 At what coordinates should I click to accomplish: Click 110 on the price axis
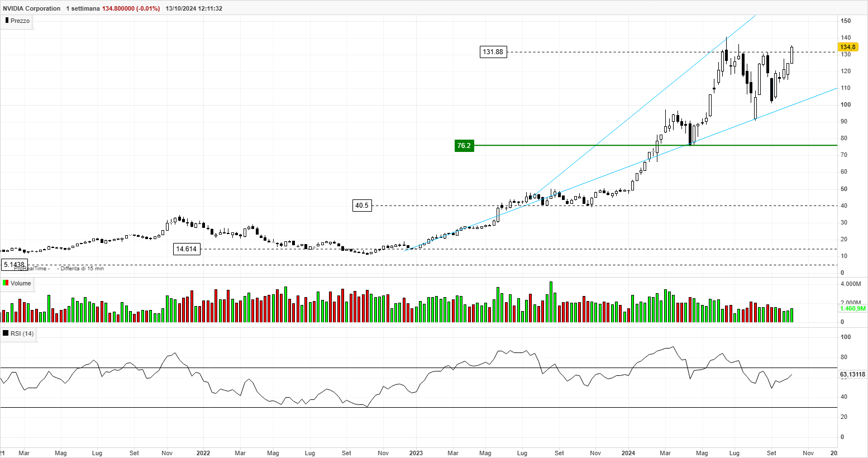(x=846, y=88)
